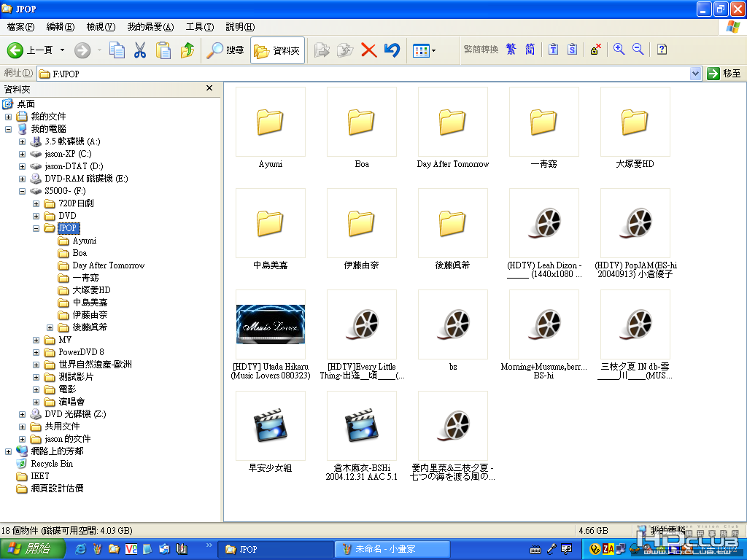Click the Back arrow button
Screen dimensions: 747x560
tap(15, 50)
